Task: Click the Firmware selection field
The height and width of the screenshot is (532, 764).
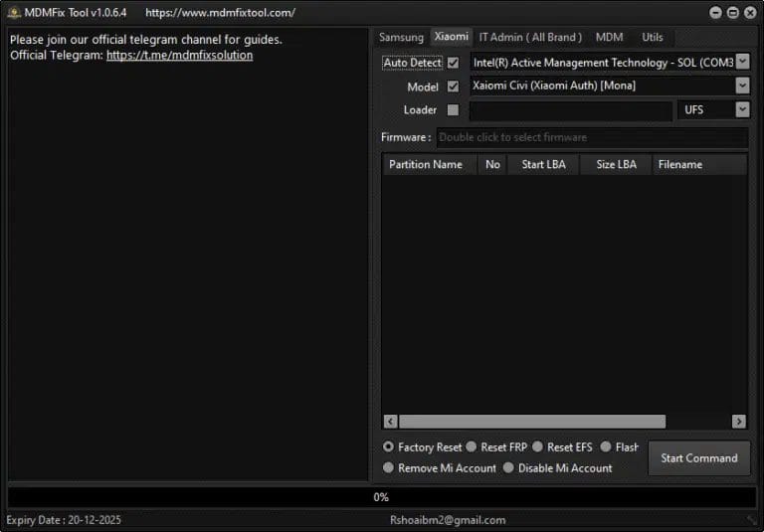Action: tap(591, 137)
